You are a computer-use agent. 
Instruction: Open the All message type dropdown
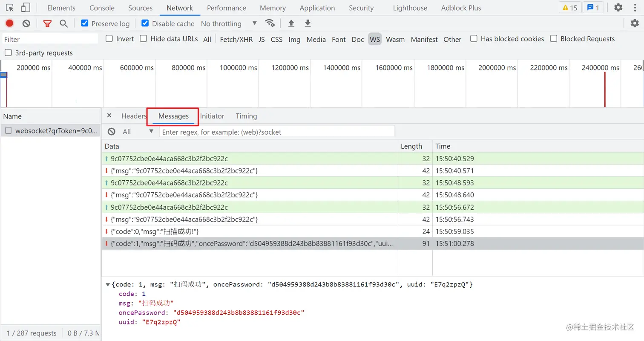138,132
